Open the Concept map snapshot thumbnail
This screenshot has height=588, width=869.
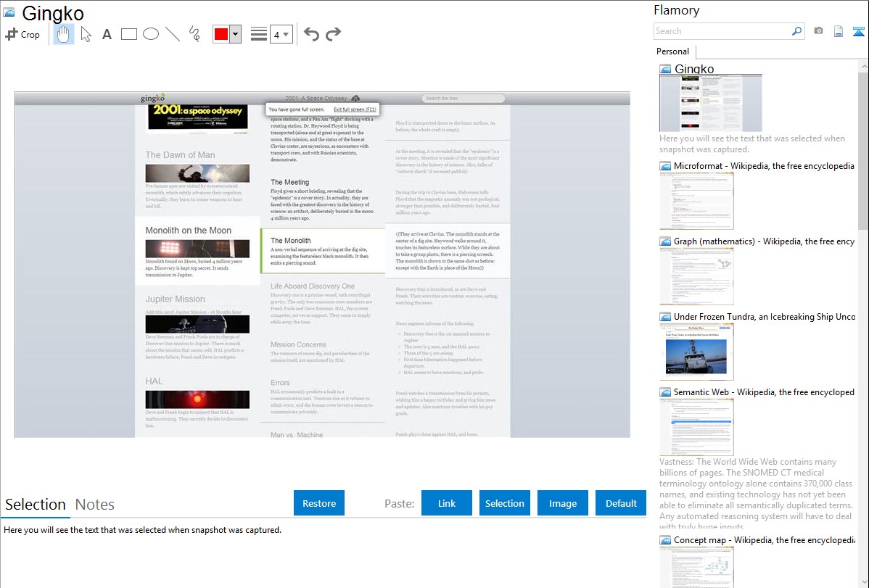696,567
